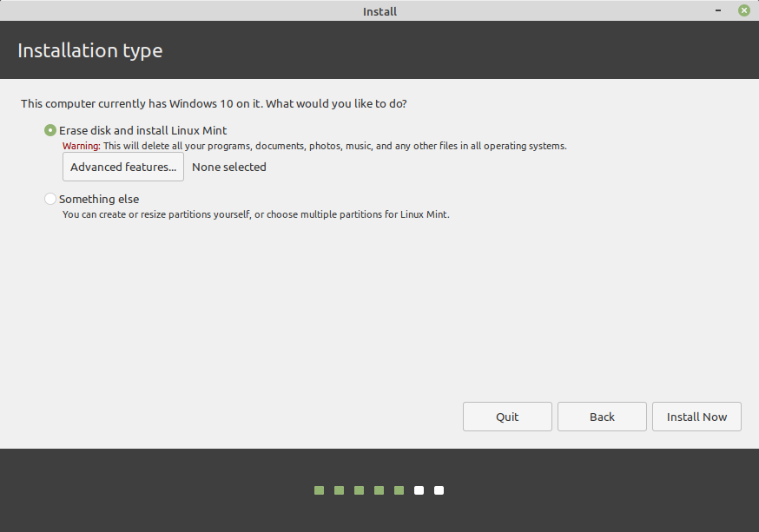Click the Install window title text
This screenshot has height=532, width=759.
pyautogui.click(x=379, y=11)
